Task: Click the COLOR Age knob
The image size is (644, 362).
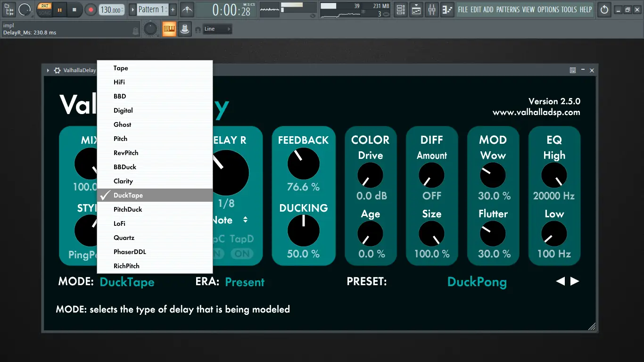Action: [x=371, y=234]
